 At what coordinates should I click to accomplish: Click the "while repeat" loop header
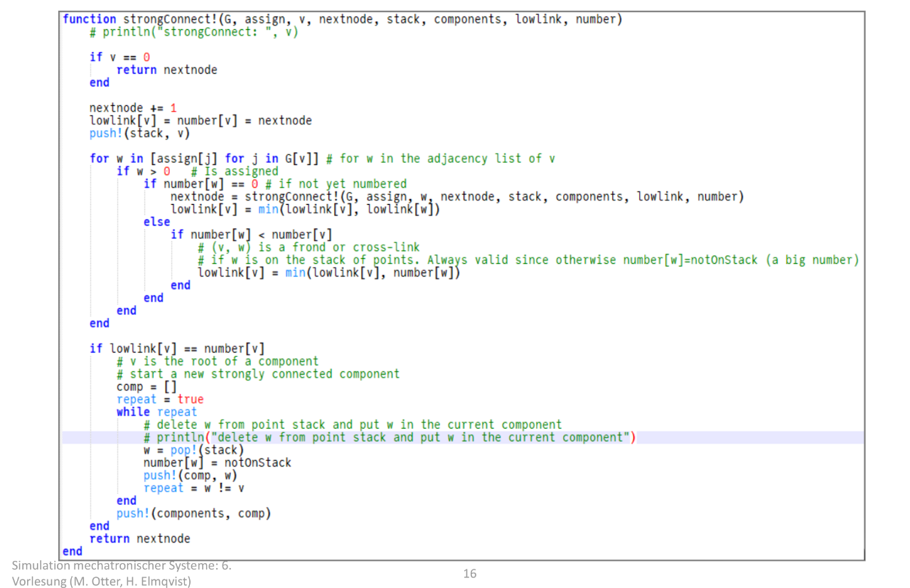(x=156, y=412)
